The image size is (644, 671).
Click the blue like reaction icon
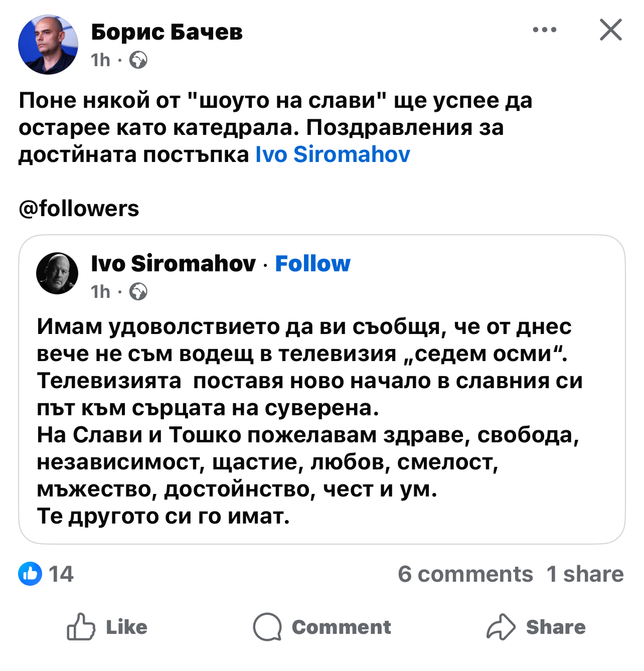point(30,574)
